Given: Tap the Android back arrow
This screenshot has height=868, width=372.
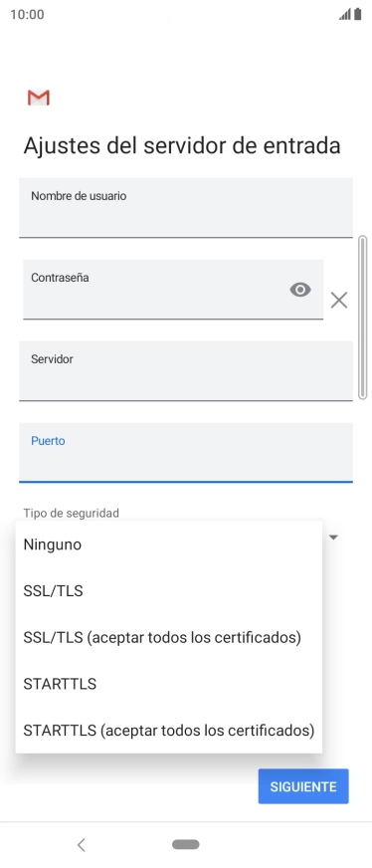Looking at the screenshot, I should [82, 844].
